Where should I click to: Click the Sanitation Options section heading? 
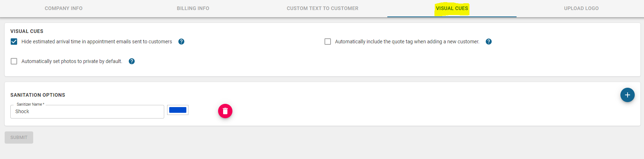[x=38, y=95]
